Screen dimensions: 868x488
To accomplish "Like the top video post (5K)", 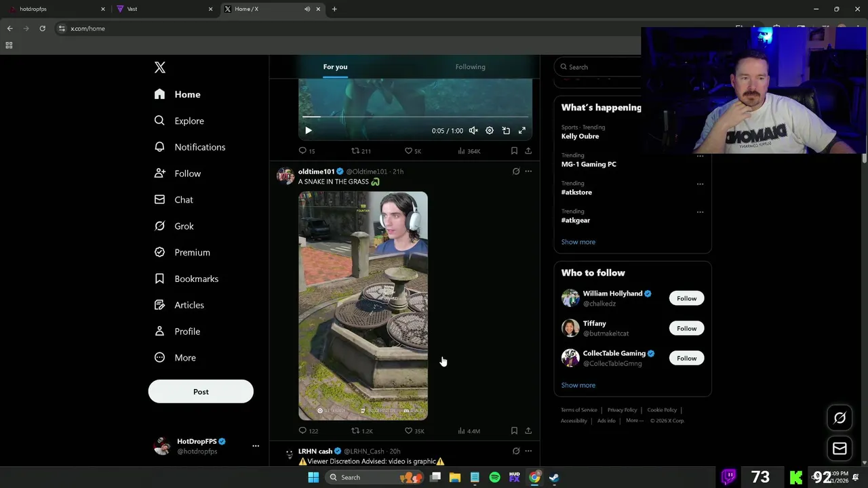I will coord(413,151).
